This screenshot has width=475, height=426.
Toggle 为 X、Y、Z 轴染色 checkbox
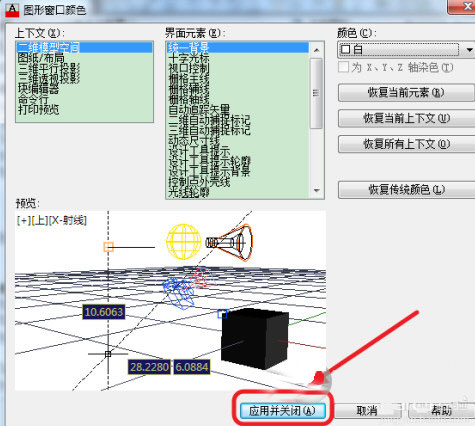[343, 68]
